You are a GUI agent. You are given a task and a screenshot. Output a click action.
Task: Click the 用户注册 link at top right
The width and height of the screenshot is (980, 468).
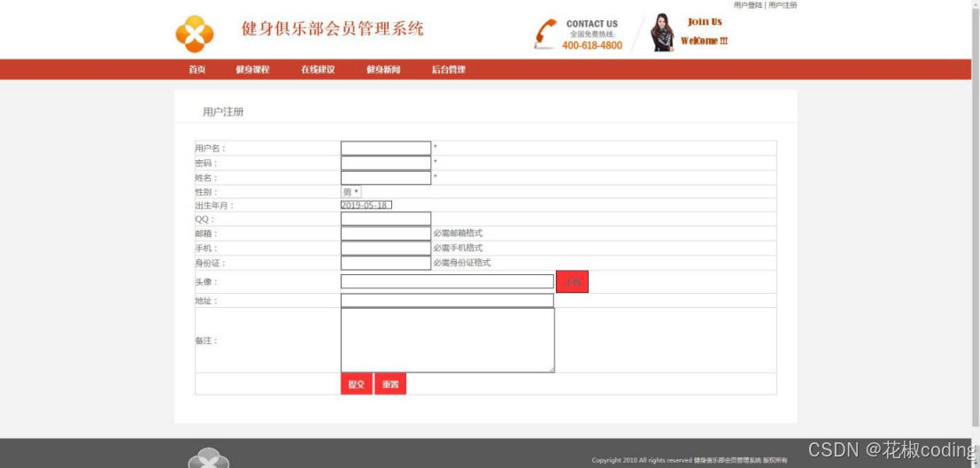(x=783, y=5)
